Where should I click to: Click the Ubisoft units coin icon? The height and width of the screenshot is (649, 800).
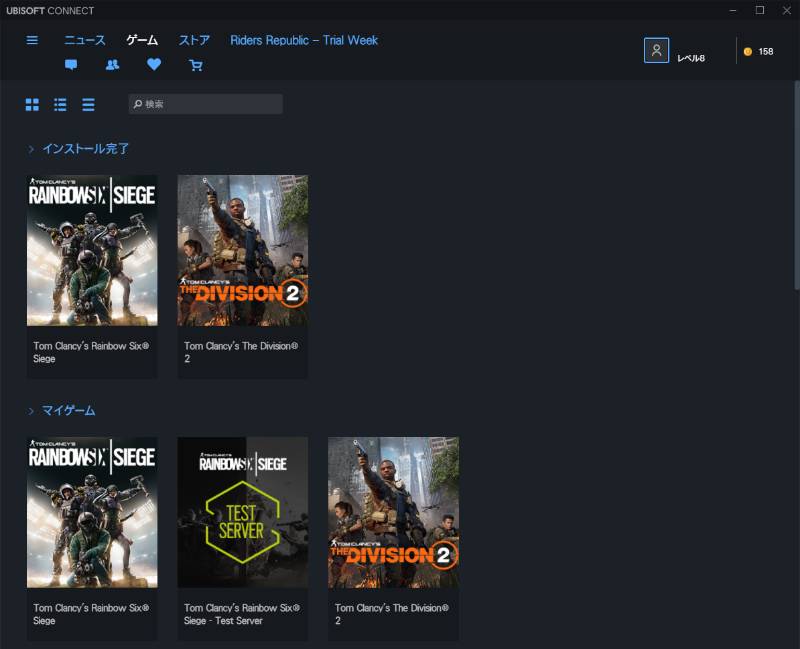[747, 52]
